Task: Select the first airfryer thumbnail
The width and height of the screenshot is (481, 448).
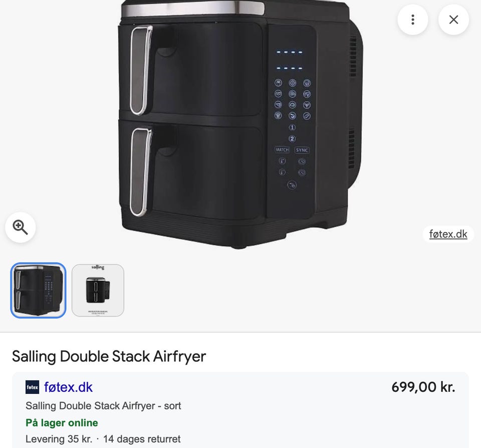Action: tap(38, 291)
